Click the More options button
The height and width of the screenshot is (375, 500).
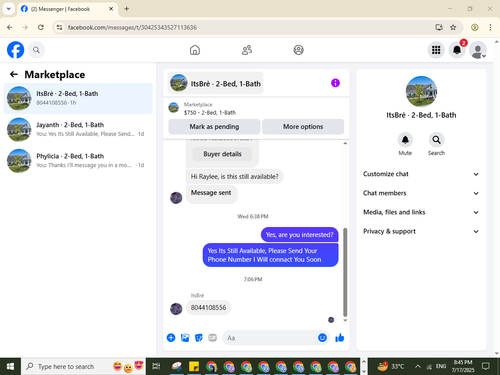tap(303, 127)
